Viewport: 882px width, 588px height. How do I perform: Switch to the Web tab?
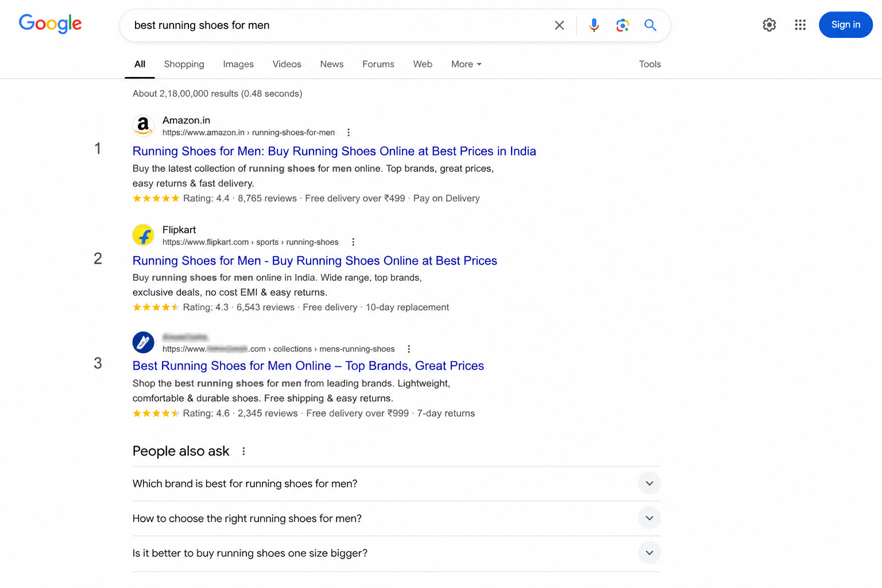(x=423, y=64)
